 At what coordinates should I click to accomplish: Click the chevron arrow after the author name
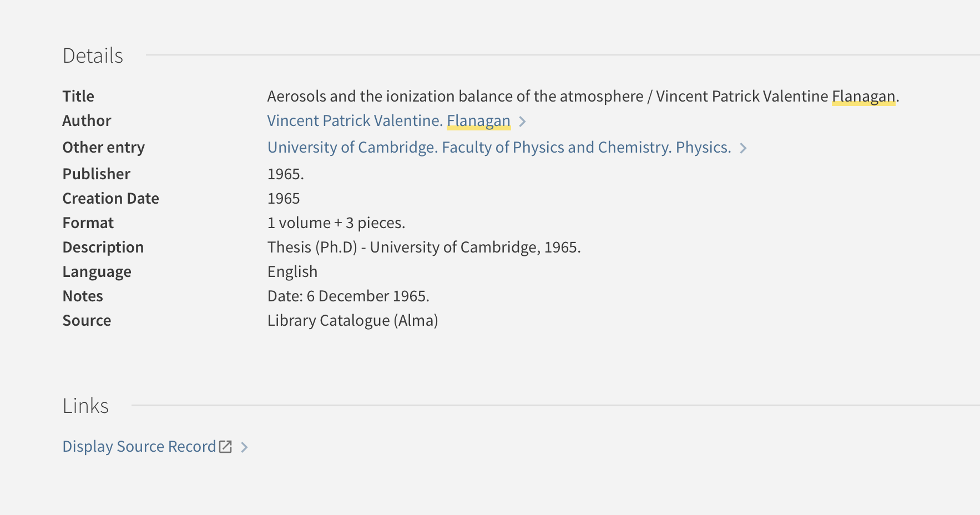pyautogui.click(x=522, y=122)
